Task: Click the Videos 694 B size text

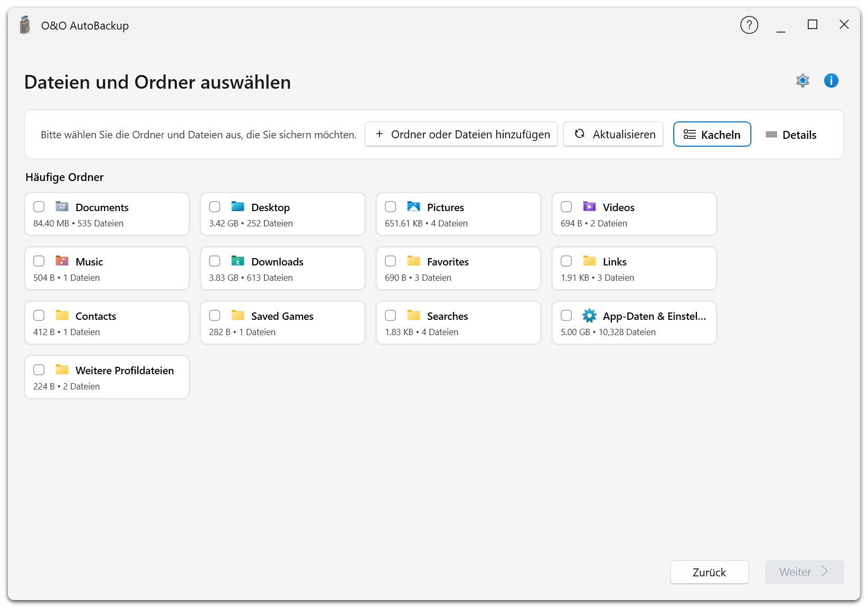Action: click(571, 224)
